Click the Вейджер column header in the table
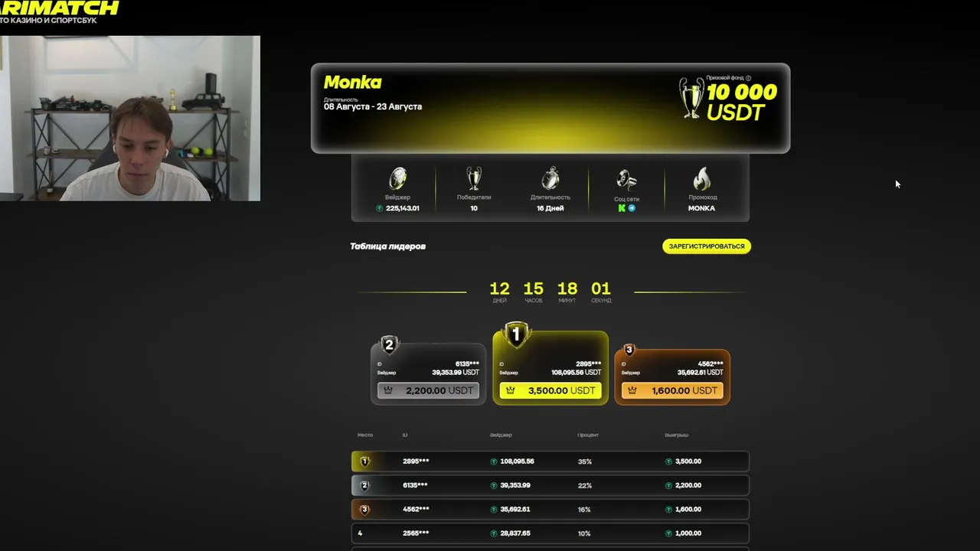 pos(501,435)
